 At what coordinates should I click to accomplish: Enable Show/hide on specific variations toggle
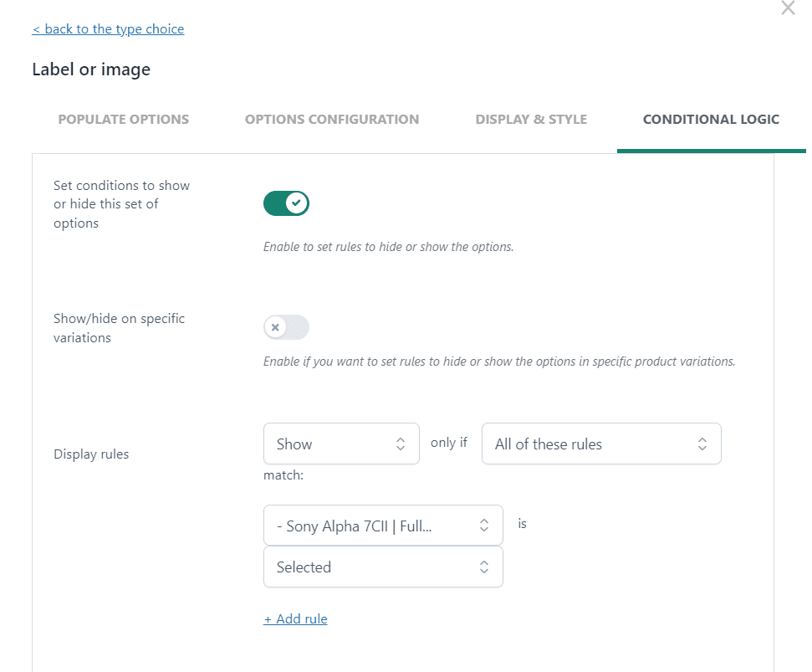(x=286, y=327)
